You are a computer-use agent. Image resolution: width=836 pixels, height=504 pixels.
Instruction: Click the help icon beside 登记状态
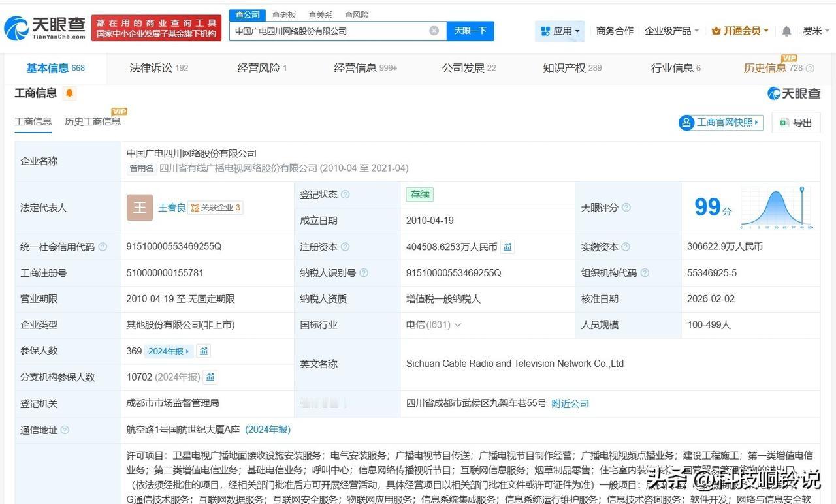(345, 195)
